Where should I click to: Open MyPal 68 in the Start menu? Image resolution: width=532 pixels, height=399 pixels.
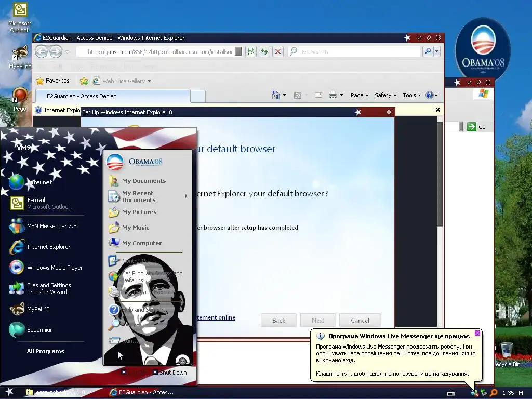point(47,309)
